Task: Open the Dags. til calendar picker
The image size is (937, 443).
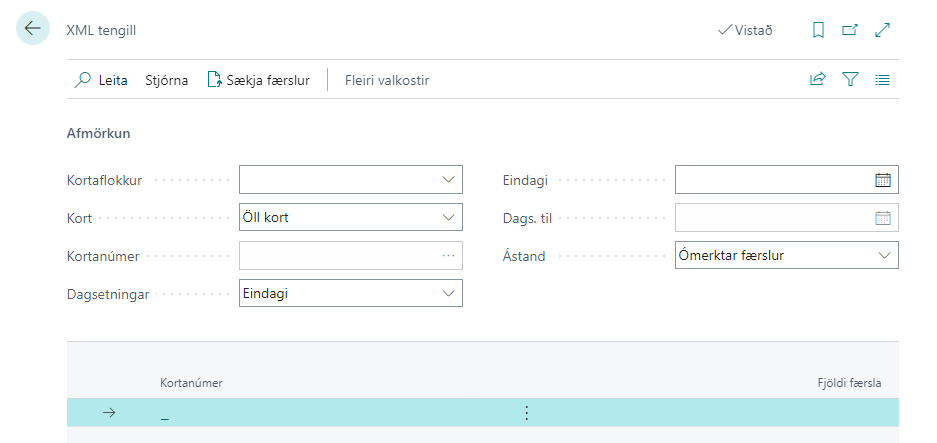Action: (883, 217)
